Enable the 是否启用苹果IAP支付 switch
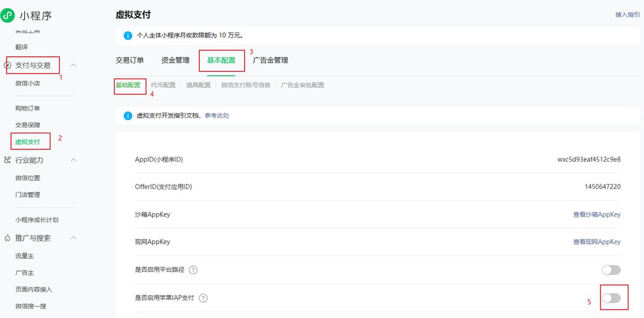The image size is (644, 318). [611, 298]
